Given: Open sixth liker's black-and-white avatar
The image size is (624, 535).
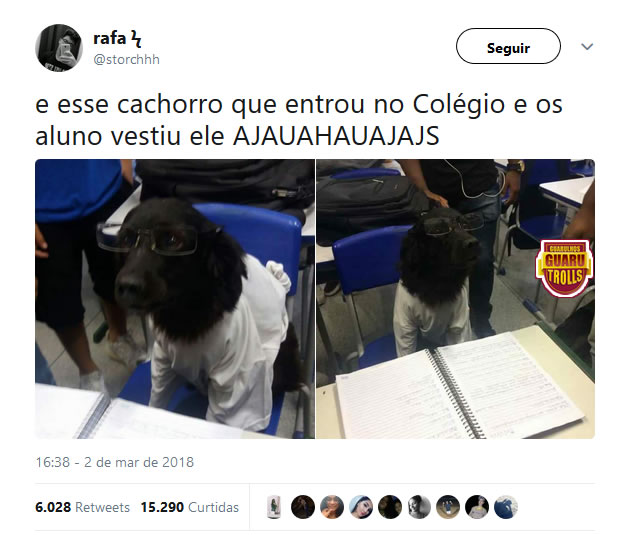Looking at the screenshot, I should tap(419, 507).
